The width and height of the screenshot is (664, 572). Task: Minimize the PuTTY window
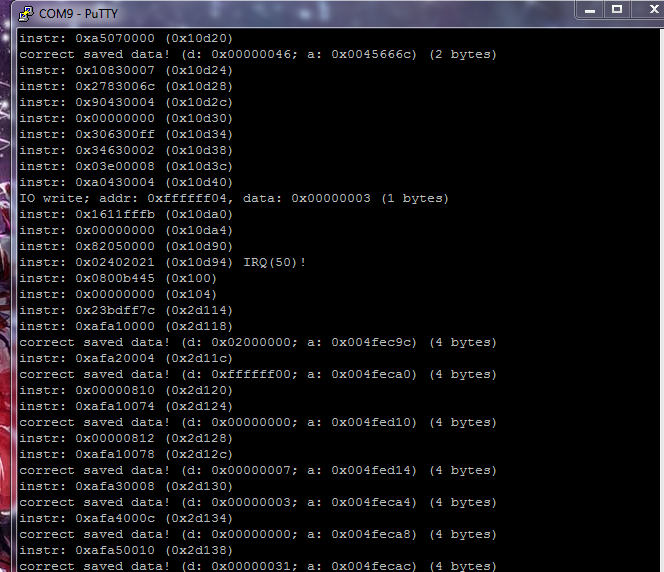coord(590,9)
